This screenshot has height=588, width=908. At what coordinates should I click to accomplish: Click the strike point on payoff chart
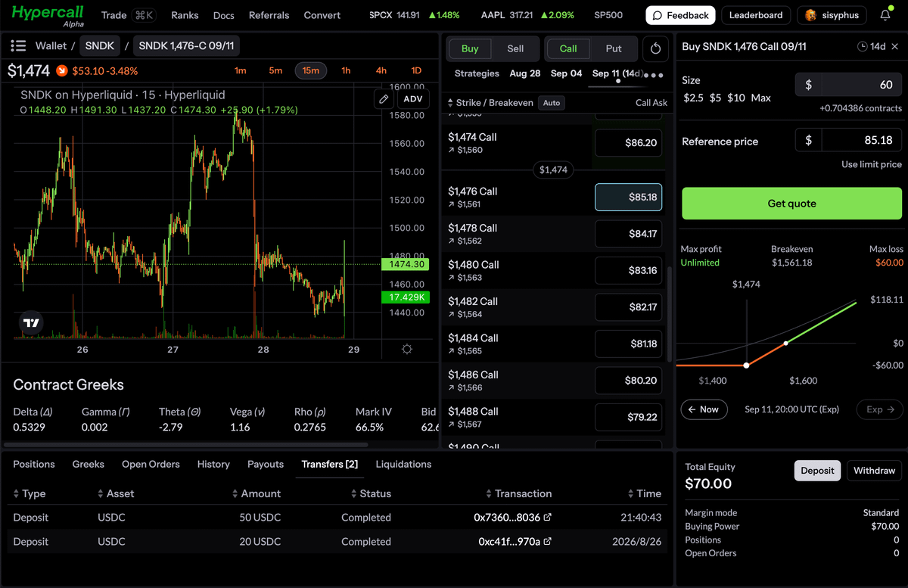tap(747, 366)
